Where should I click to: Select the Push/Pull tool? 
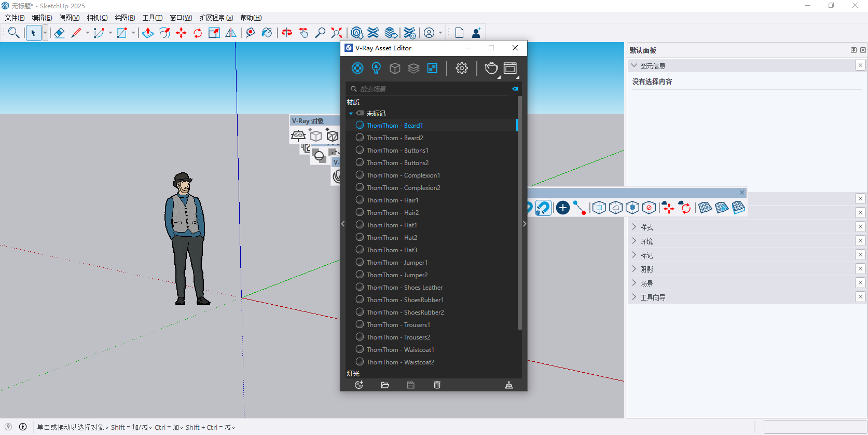[x=148, y=33]
